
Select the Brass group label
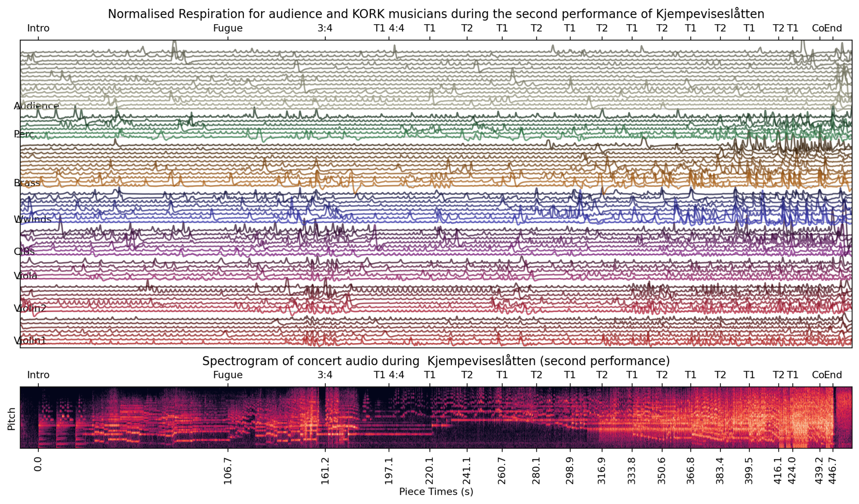pyautogui.click(x=27, y=183)
